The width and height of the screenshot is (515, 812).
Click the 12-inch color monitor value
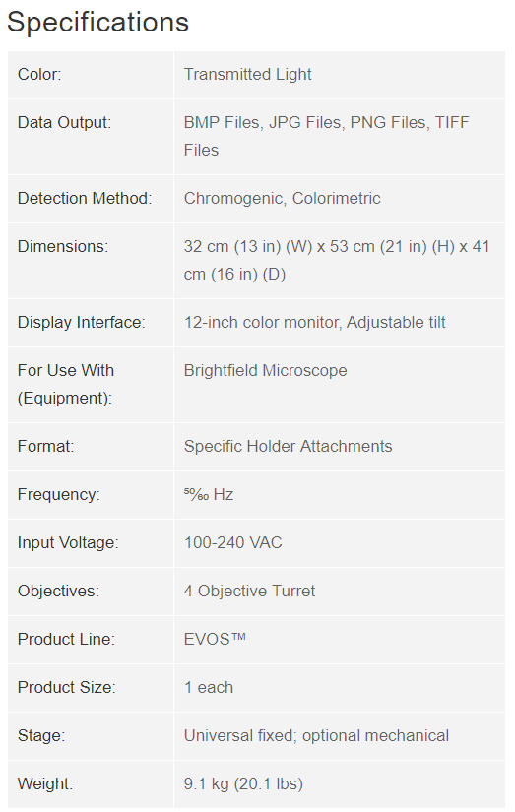[x=314, y=322]
